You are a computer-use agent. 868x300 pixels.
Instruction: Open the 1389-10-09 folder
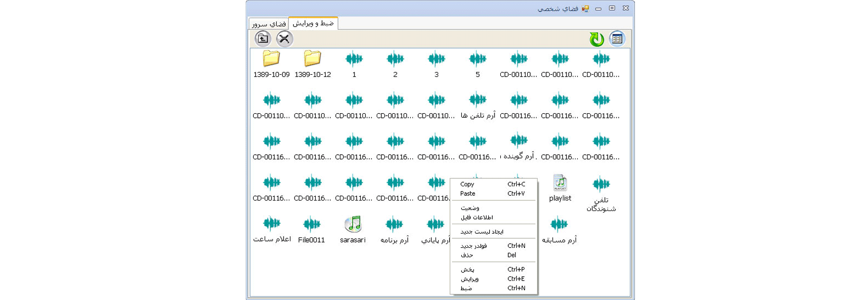271,59
